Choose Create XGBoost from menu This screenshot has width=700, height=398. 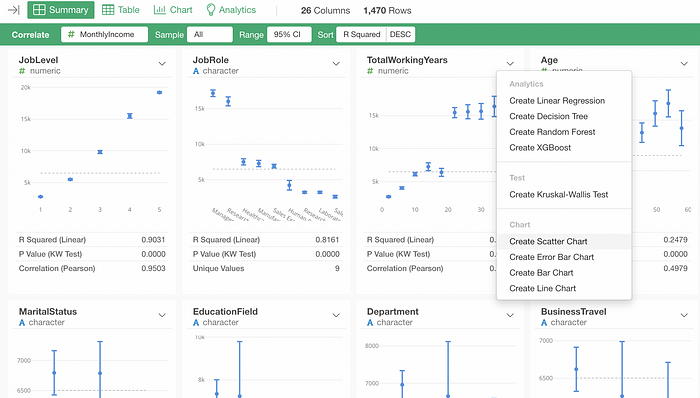pos(564,148)
